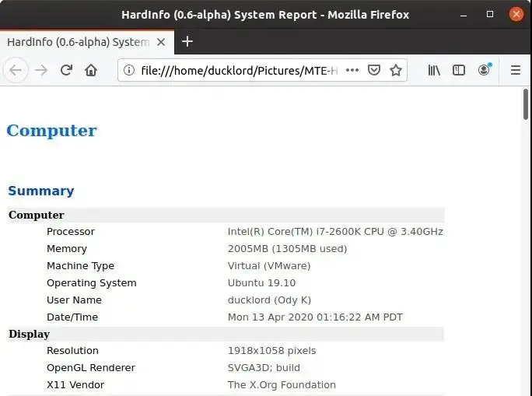Go back to the previous page
Image resolution: width=532 pixels, height=396 pixels.
click(16, 70)
